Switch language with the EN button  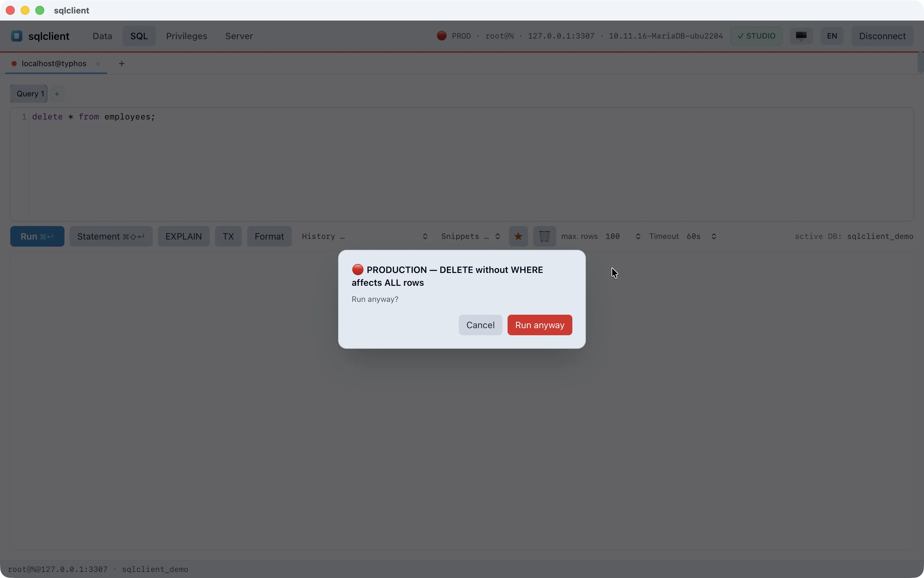click(x=832, y=36)
